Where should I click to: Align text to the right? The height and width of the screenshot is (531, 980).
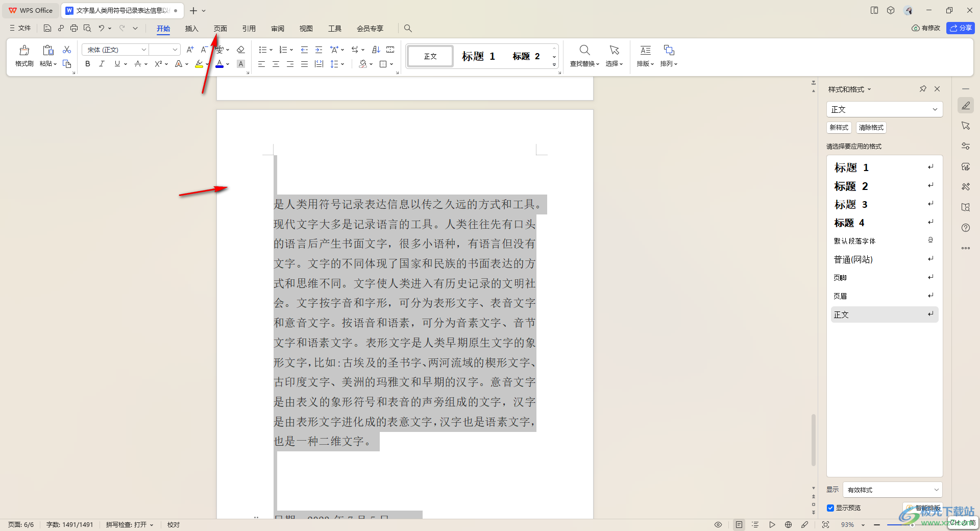pos(290,64)
